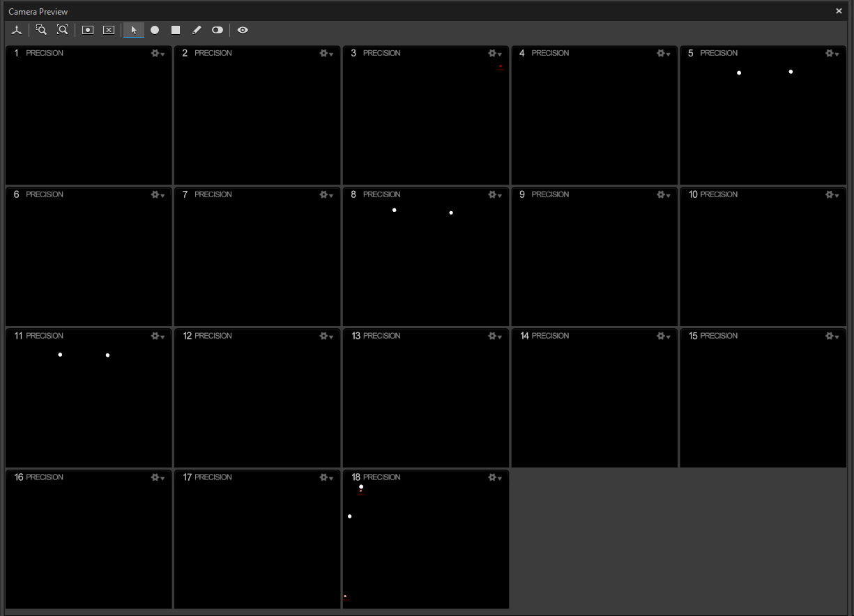Open camera 5 gear settings dropdown
This screenshot has width=854, height=616.
(x=832, y=54)
